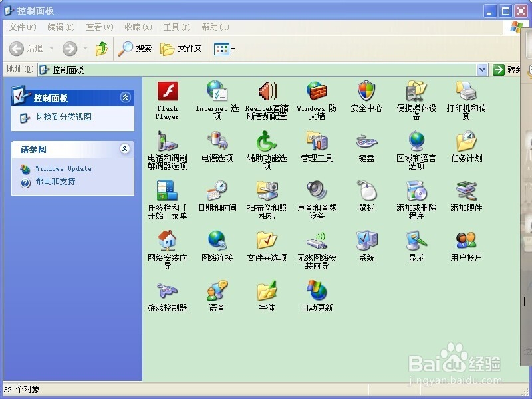Toggle the 文件夹 folders pane button
The image size is (532, 399).
181,49
